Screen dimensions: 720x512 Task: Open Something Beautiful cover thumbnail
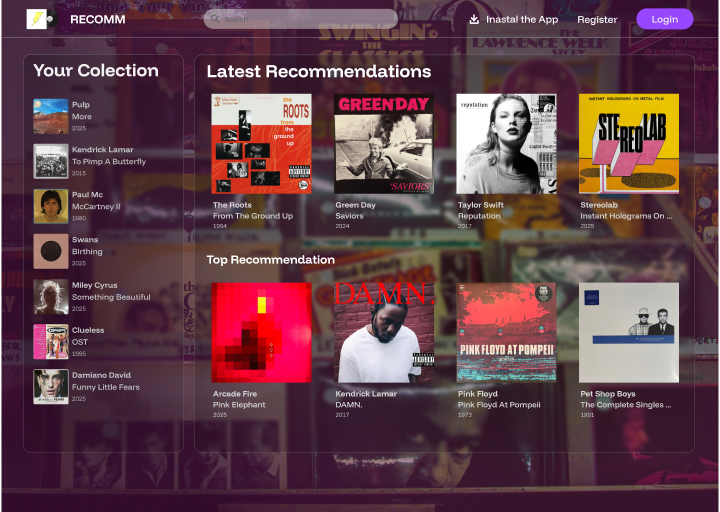pyautogui.click(x=51, y=297)
